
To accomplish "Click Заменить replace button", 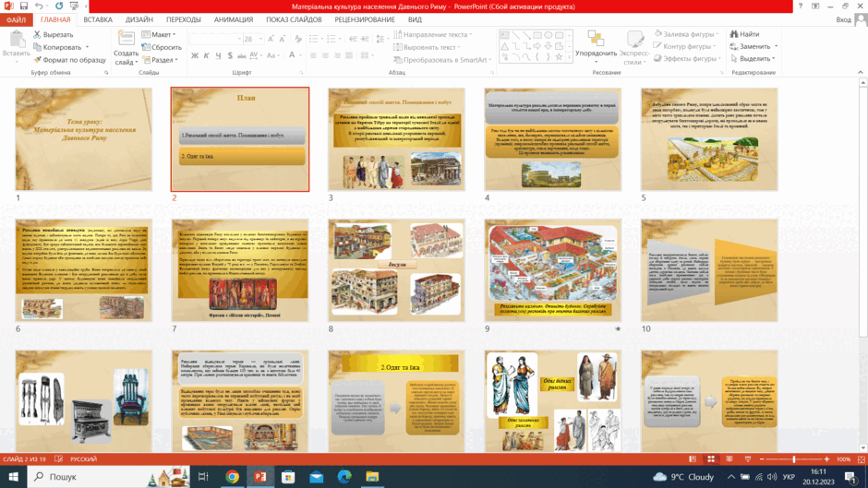I will pos(754,46).
